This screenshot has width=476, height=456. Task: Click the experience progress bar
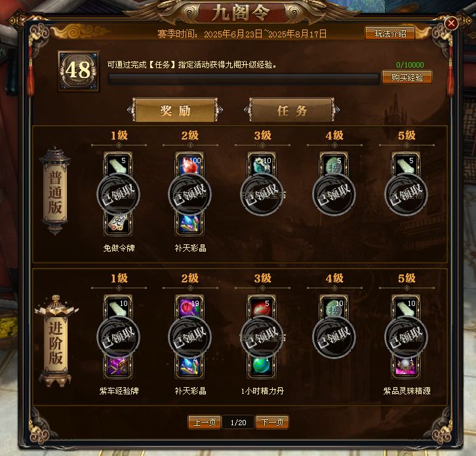click(244, 79)
